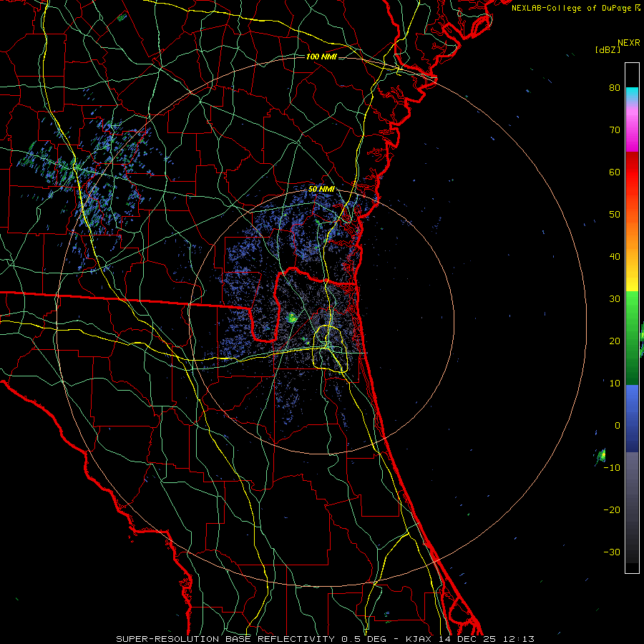Select the "70" value on the dBZ scale
644x644 pixels.
point(615,130)
